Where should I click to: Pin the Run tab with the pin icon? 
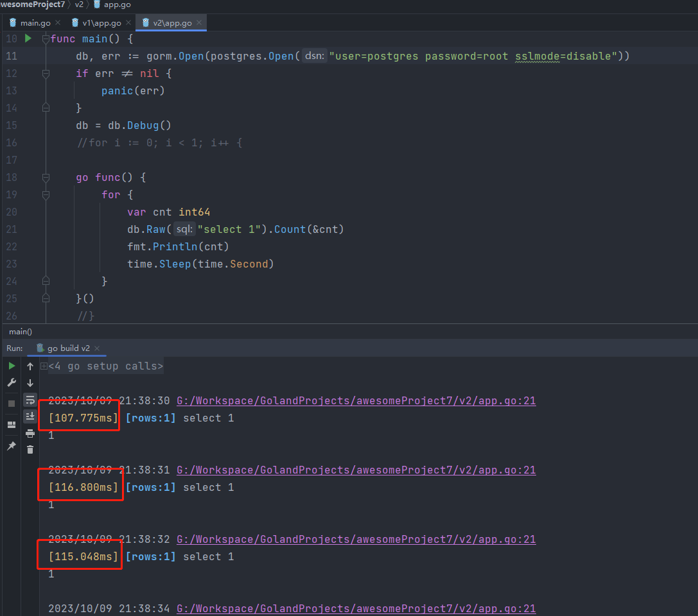(12, 445)
